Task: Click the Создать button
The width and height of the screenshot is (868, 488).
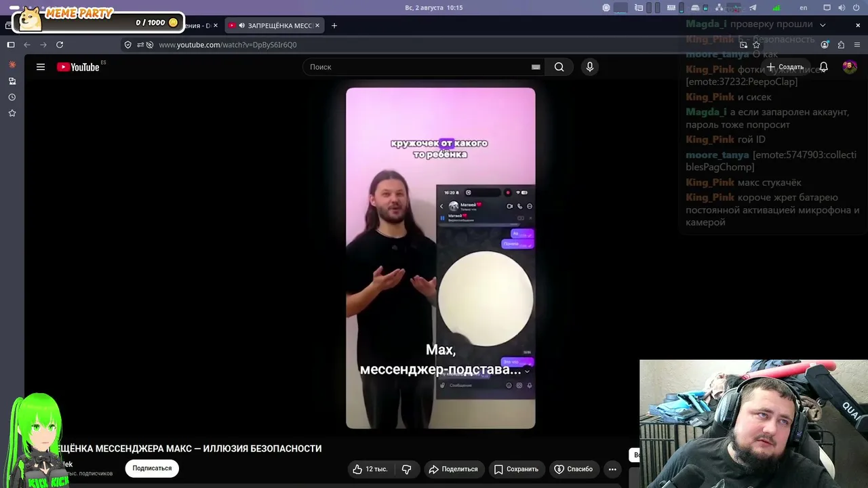Action: [785, 67]
